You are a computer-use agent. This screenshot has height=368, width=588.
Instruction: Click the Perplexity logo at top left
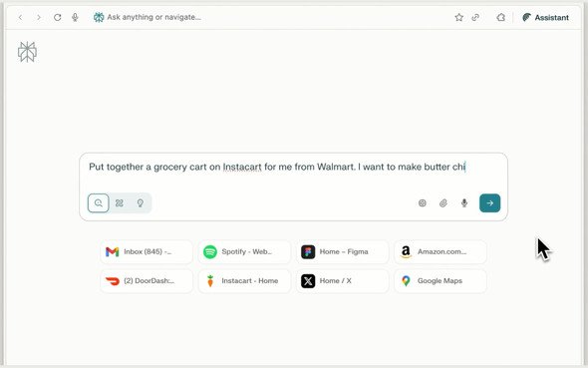tap(27, 52)
